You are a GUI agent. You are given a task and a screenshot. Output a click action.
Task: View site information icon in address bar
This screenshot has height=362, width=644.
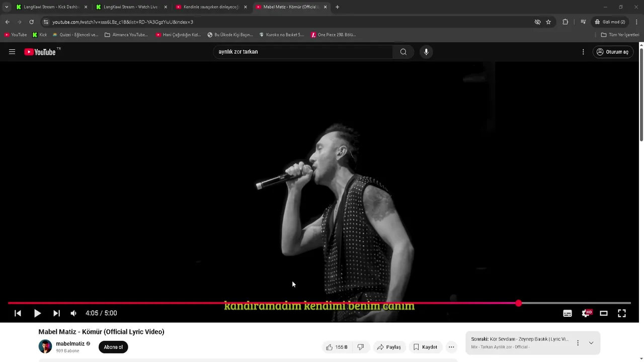click(x=46, y=22)
